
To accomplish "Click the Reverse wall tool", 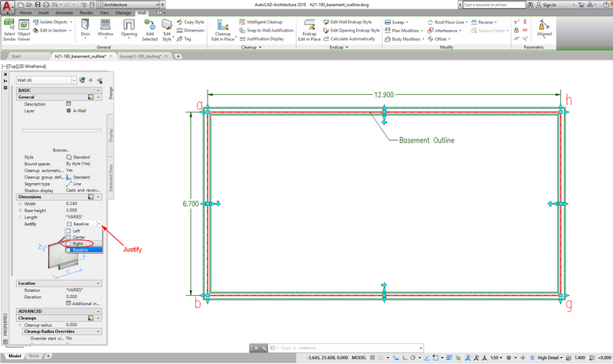I will [484, 22].
